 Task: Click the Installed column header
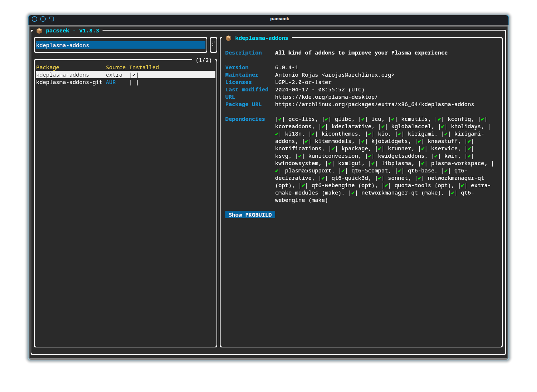click(x=144, y=67)
